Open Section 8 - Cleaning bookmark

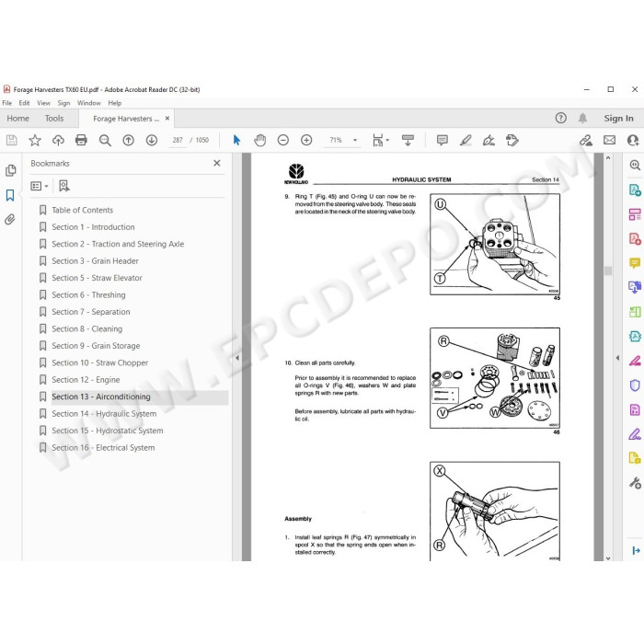point(87,329)
